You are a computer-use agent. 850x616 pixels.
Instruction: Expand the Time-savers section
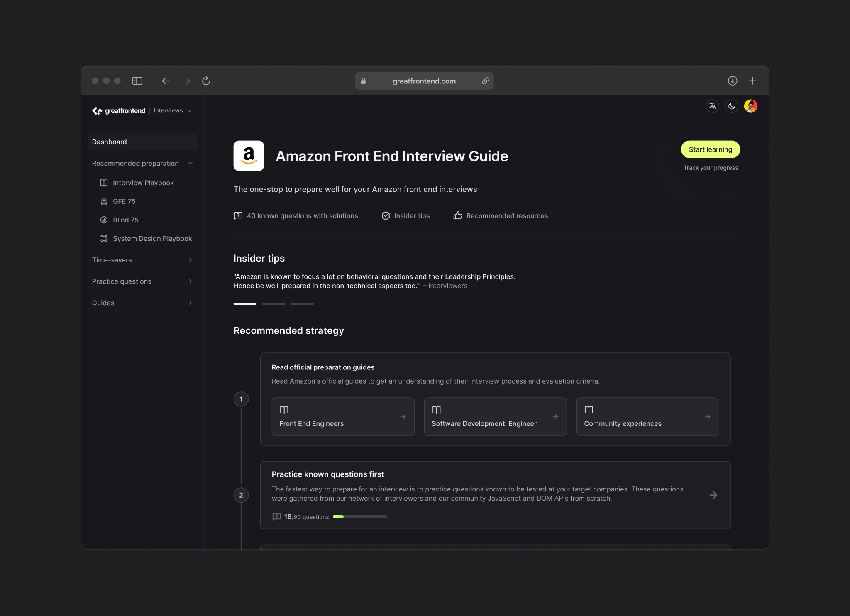point(142,260)
